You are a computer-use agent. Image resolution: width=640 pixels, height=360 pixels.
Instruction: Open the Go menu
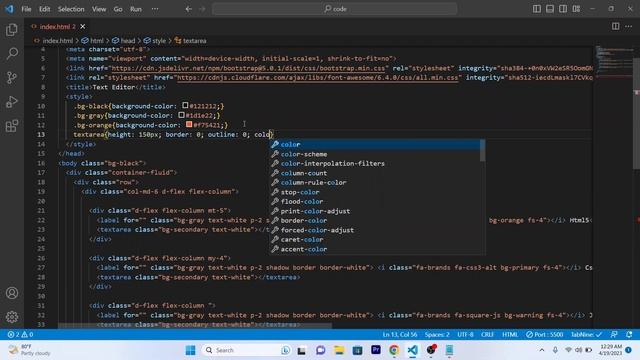[x=118, y=9]
